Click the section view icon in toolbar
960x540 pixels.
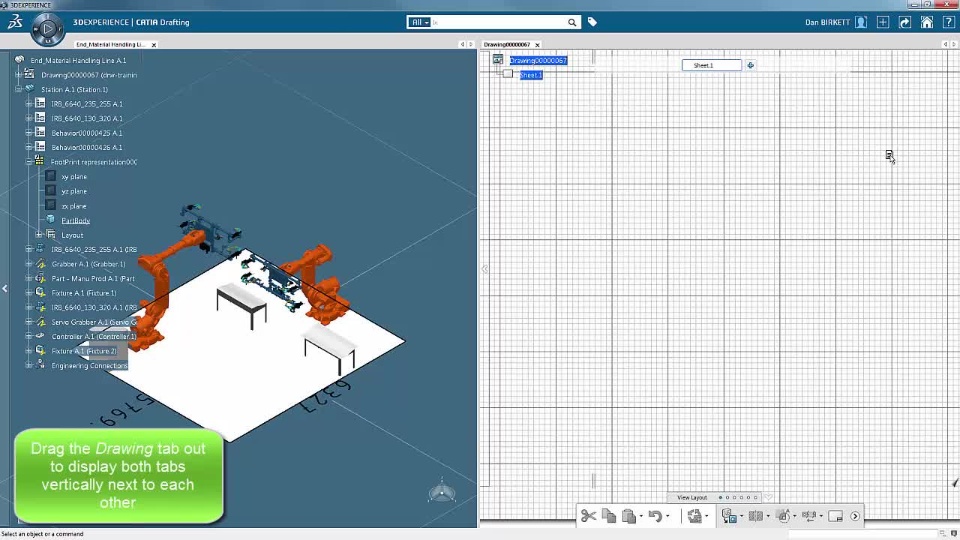click(x=756, y=516)
